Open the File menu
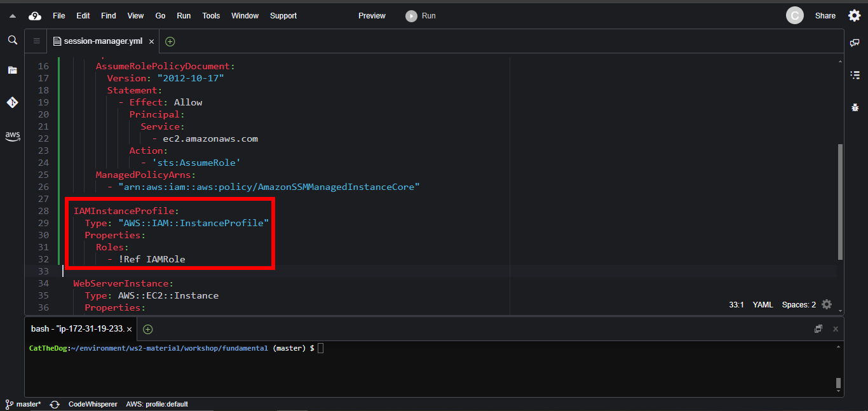Image resolution: width=868 pixels, height=411 pixels. [58, 16]
